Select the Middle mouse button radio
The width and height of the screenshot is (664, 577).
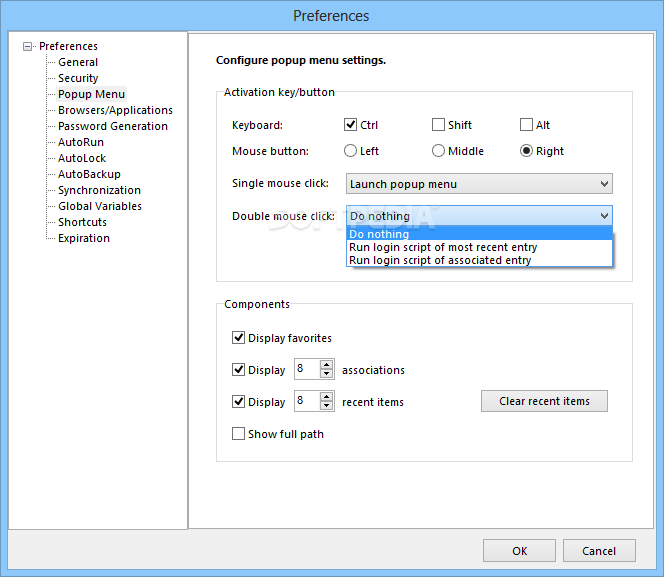438,151
